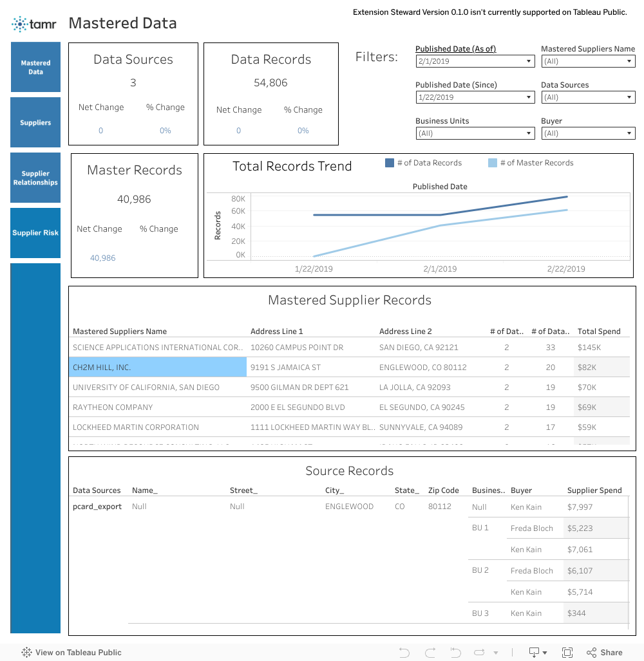The width and height of the screenshot is (644, 661).
Task: Click the $5,223 supplier spend value
Action: coord(580,528)
